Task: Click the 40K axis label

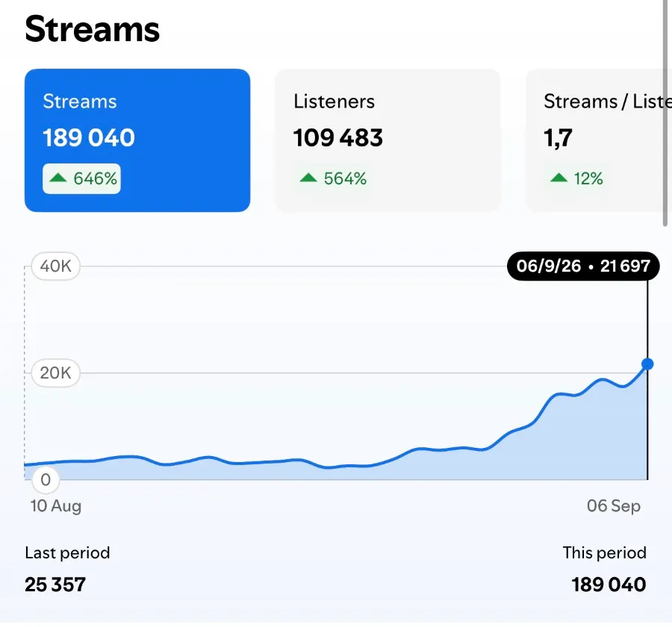Action: coord(56,266)
